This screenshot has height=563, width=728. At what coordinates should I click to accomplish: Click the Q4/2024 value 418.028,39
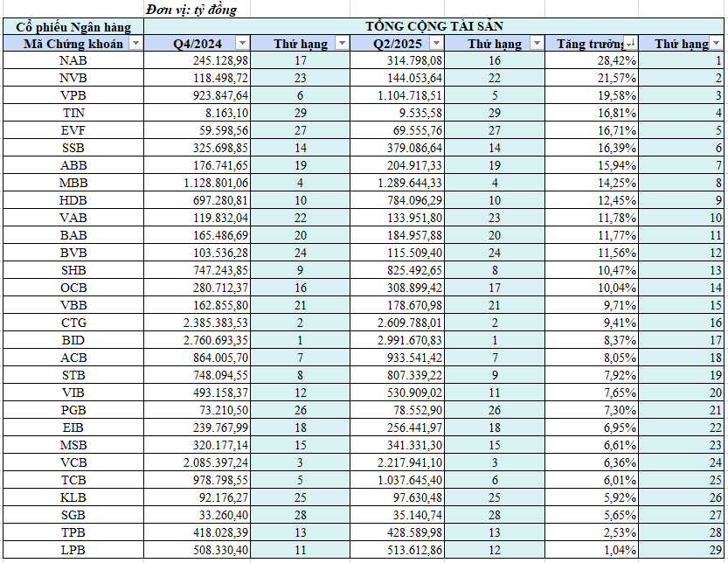[198, 532]
